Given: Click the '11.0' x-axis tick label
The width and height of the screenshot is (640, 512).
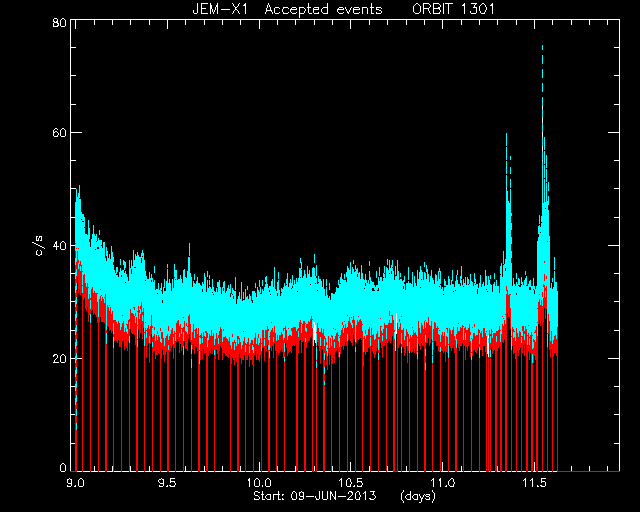Looking at the screenshot, I should [443, 483].
